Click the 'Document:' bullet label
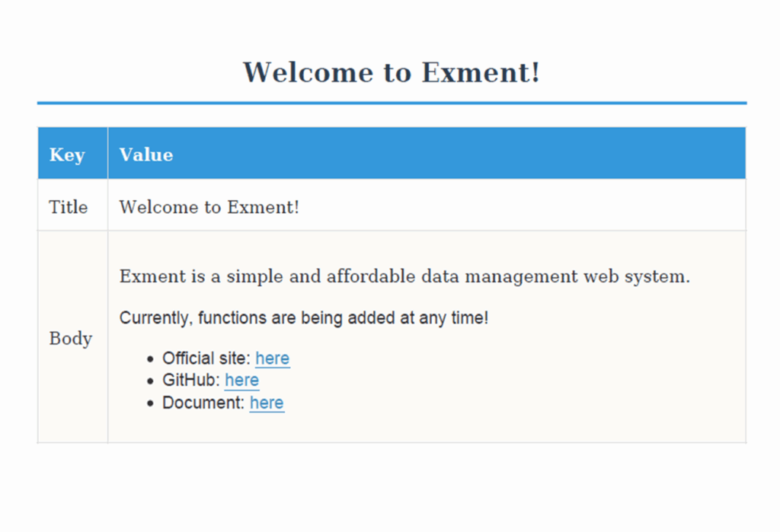The width and height of the screenshot is (780, 532). pyautogui.click(x=203, y=403)
